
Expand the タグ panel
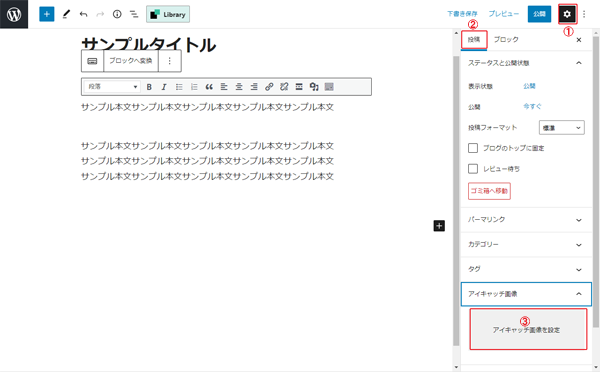click(526, 269)
